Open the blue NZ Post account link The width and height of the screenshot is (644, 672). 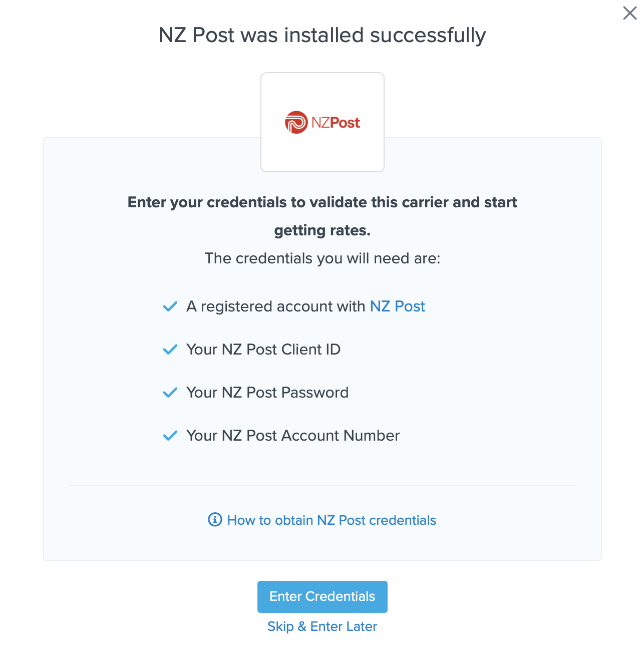[x=397, y=306]
